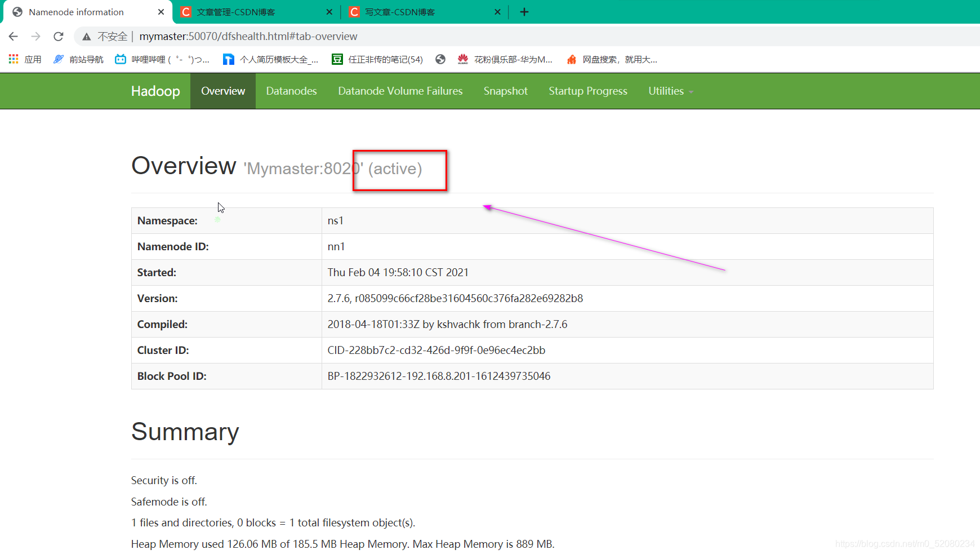Reload the Namenode page
This screenshot has height=554, width=980.
[59, 37]
